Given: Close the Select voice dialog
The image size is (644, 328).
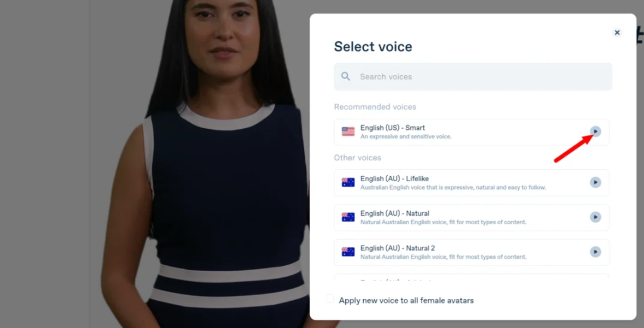Looking at the screenshot, I should tap(617, 32).
